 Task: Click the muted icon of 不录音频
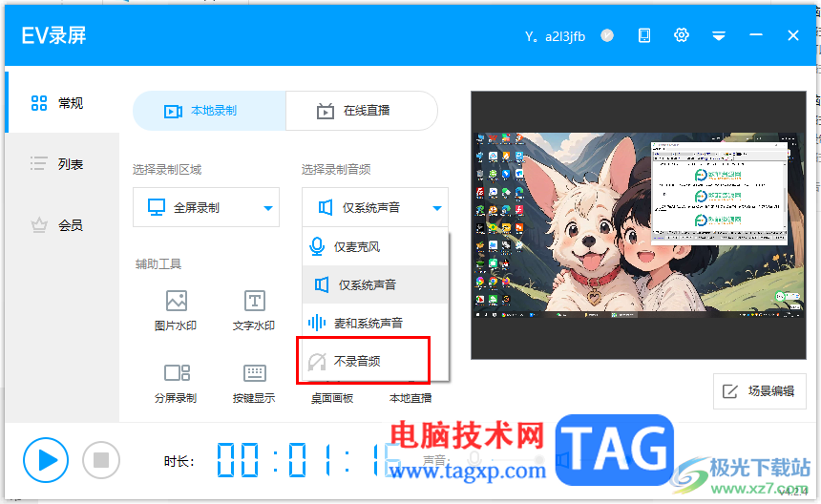click(317, 361)
